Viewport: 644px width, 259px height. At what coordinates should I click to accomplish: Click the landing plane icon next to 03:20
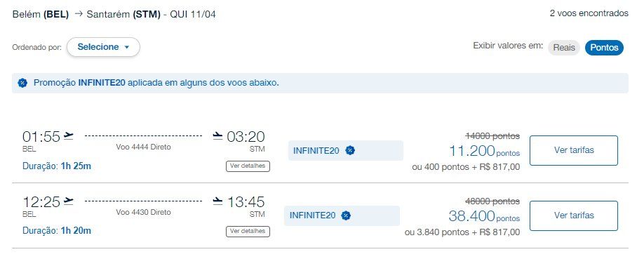pyautogui.click(x=218, y=135)
